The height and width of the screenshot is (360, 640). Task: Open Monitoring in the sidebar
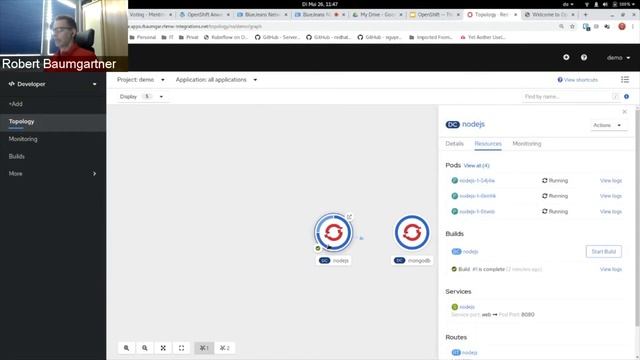(23, 139)
